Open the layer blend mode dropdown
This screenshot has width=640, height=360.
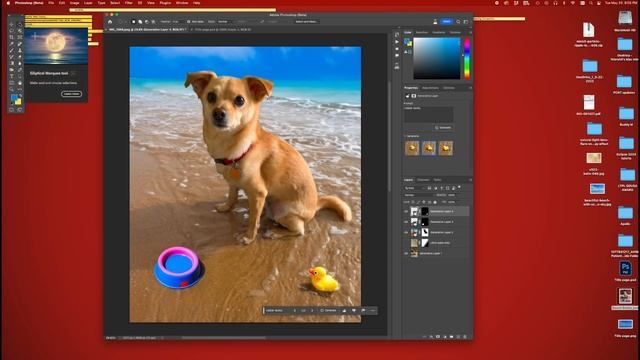[419, 195]
